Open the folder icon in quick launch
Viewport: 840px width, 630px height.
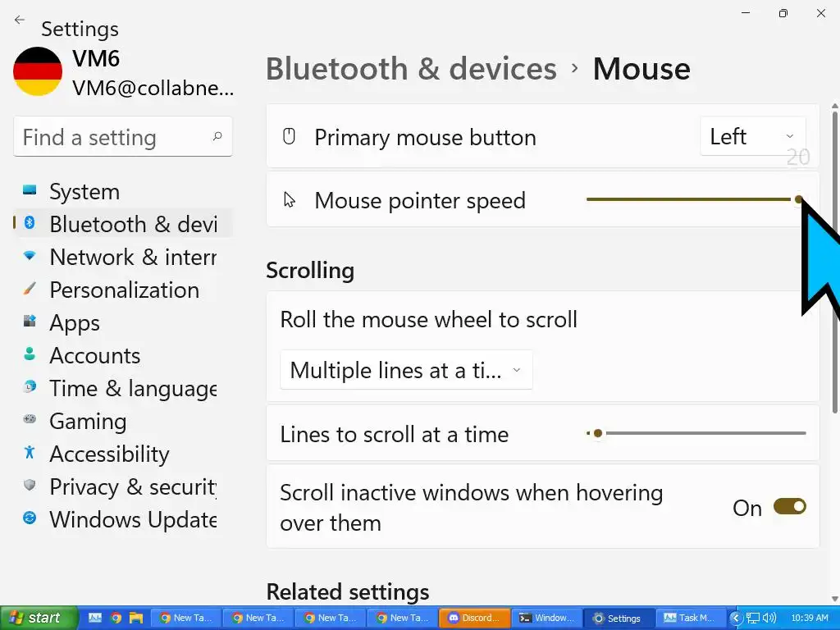[136, 618]
